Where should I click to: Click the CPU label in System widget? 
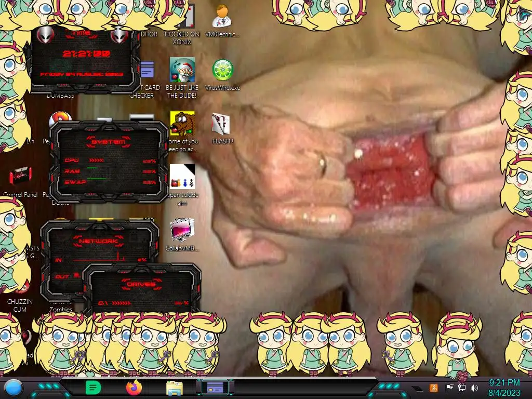[72, 160]
